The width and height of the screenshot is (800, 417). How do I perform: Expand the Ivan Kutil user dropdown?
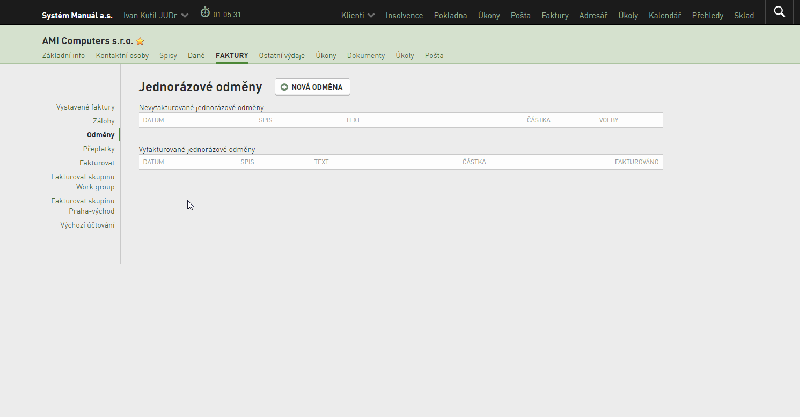[156, 15]
